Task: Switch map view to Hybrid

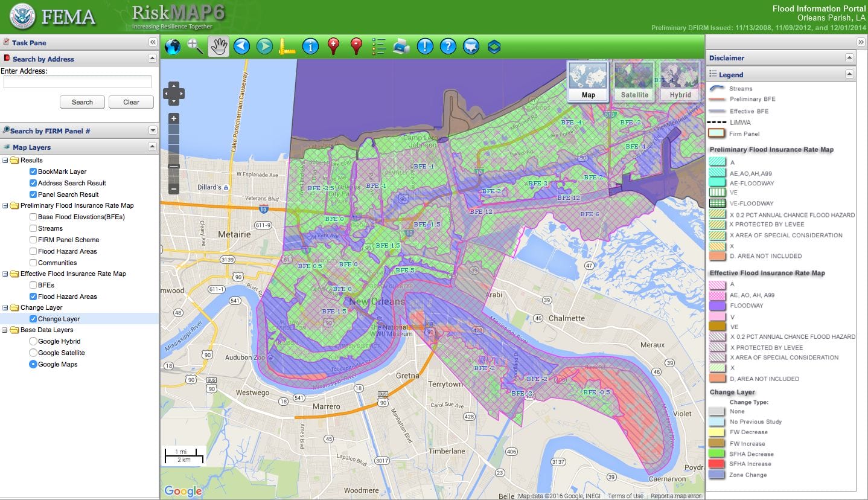Action: point(680,81)
